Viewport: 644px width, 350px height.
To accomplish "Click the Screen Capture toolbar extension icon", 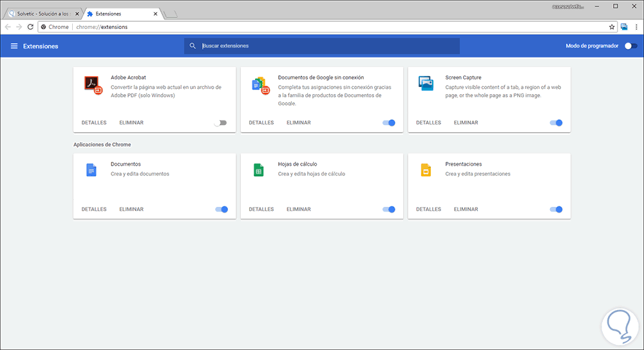I will click(x=624, y=27).
